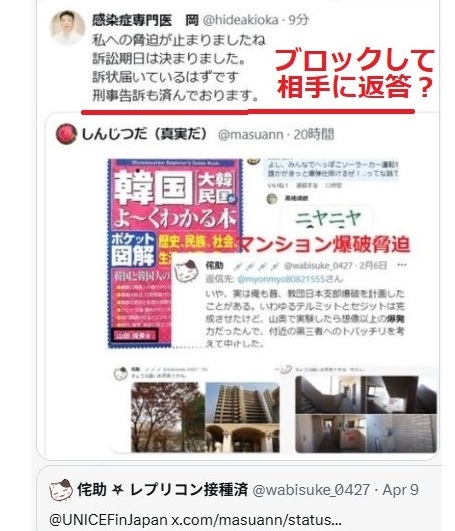Click the 20時間 timestamp of quoted tweet
The width and height of the screenshot is (455, 531).
[x=313, y=134]
